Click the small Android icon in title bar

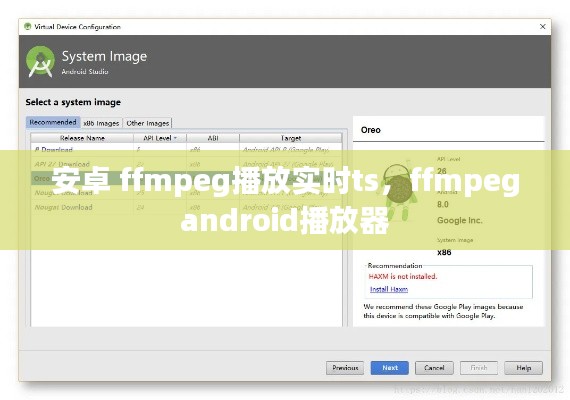click(27, 27)
